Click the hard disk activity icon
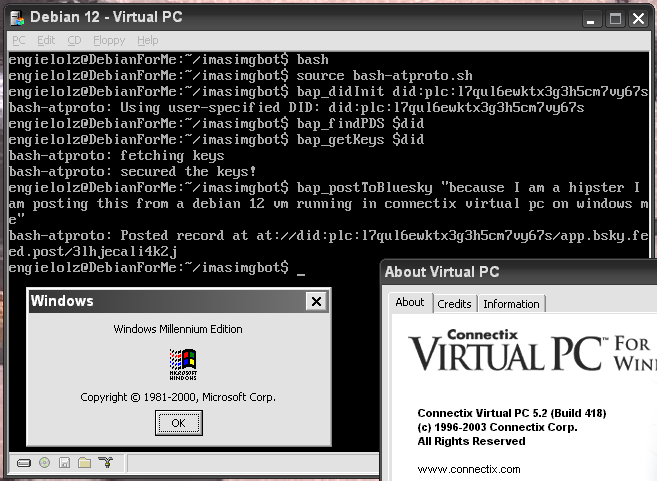 (x=23, y=463)
